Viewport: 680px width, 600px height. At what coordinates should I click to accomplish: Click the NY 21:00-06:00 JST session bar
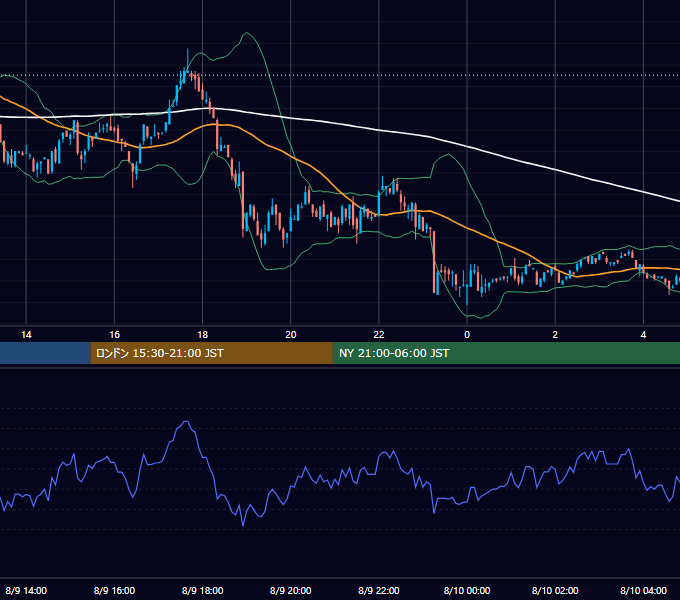click(506, 353)
